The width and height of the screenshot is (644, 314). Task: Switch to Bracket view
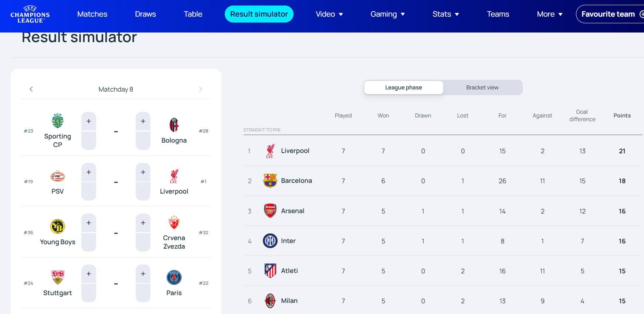(x=482, y=87)
